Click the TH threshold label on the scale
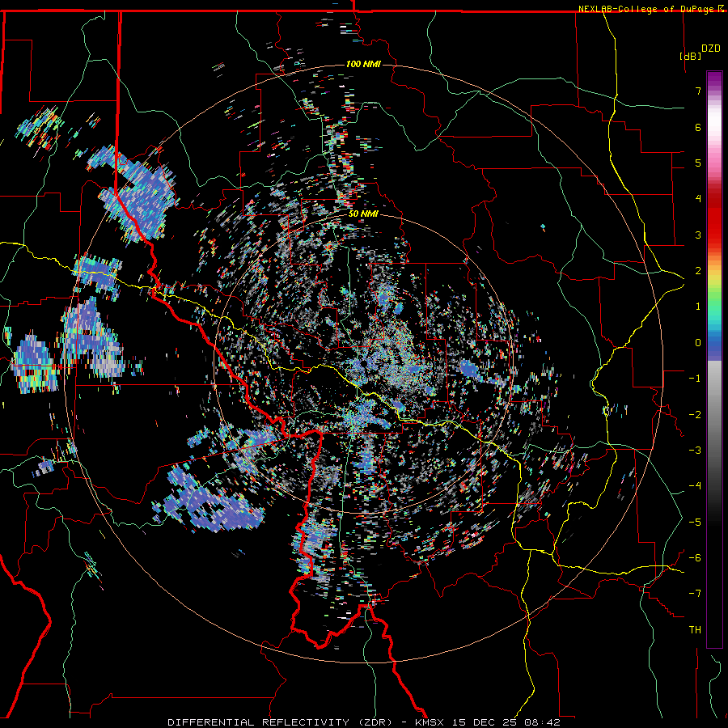The image size is (728, 728). tap(695, 630)
